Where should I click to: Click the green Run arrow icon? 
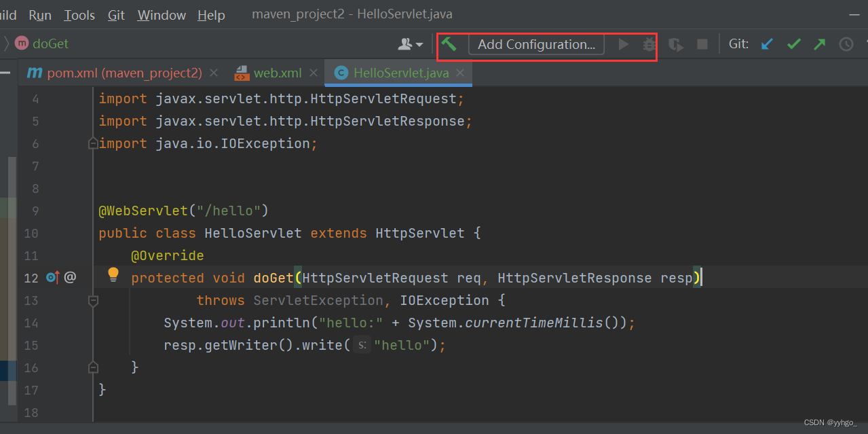pos(624,44)
